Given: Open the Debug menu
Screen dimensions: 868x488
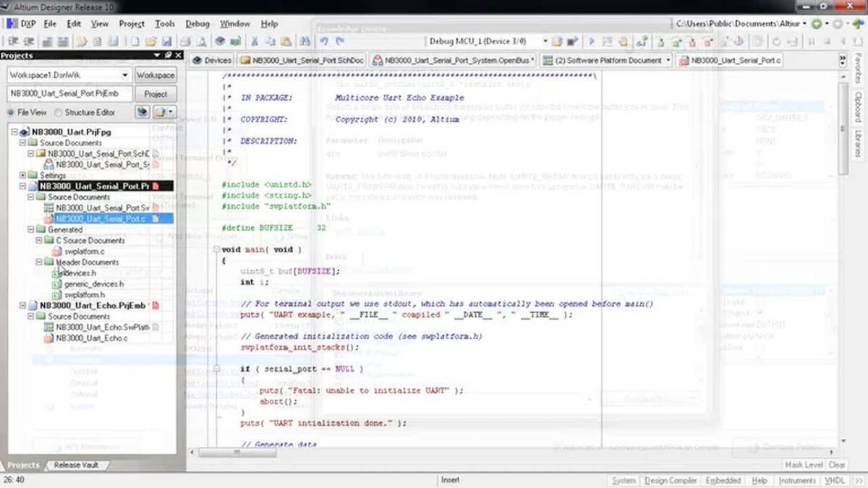Looking at the screenshot, I should [x=197, y=23].
